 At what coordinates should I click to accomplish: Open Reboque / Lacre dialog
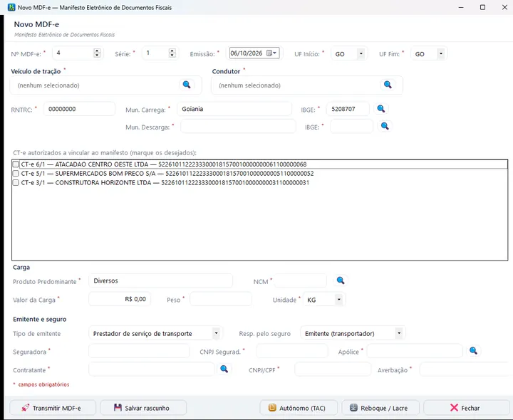380,408
